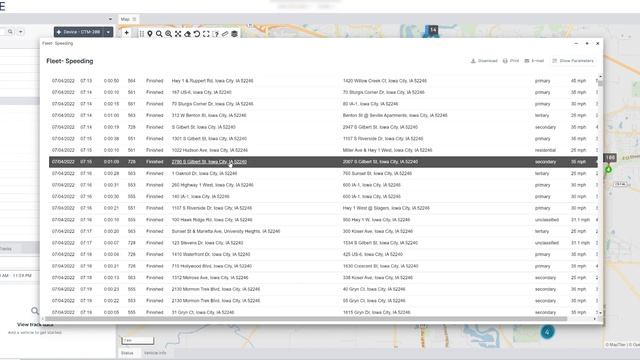640x360 pixels.
Task: Open the small dropdown next to the left search
Action: [x=20, y=31]
